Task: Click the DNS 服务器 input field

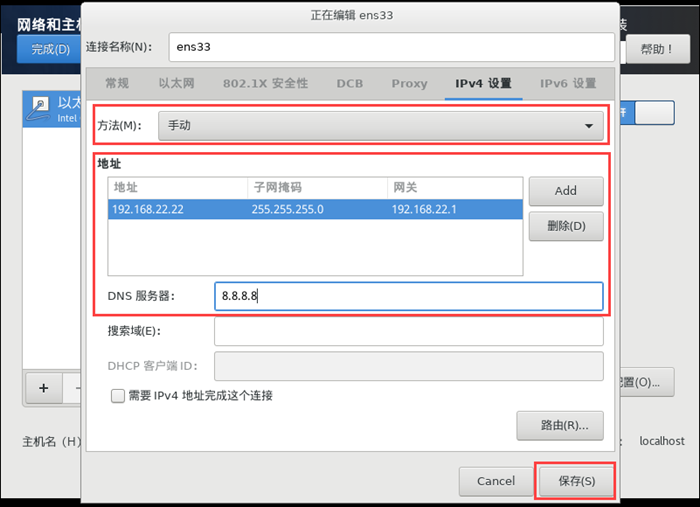Action: coord(408,296)
